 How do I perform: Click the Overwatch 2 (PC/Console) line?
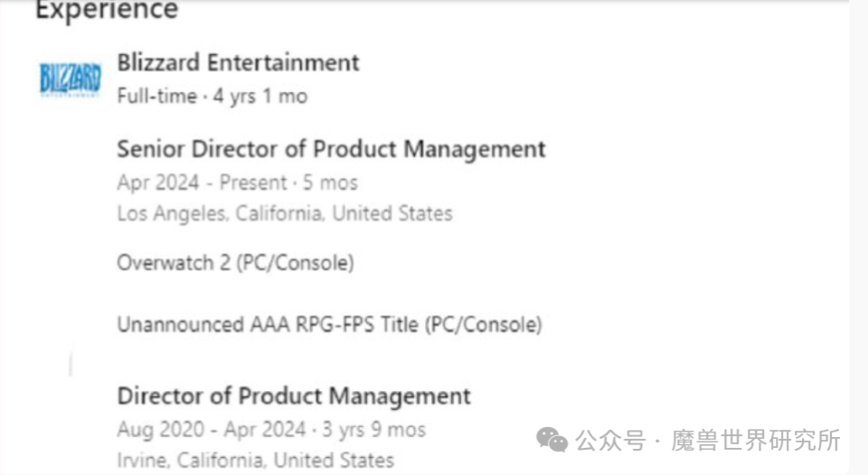click(x=235, y=263)
